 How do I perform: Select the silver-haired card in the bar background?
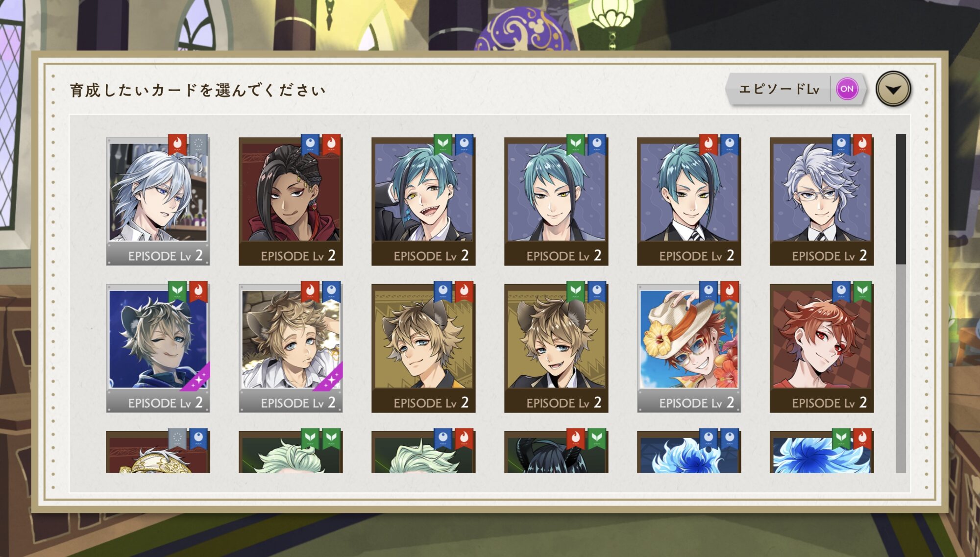coord(158,201)
